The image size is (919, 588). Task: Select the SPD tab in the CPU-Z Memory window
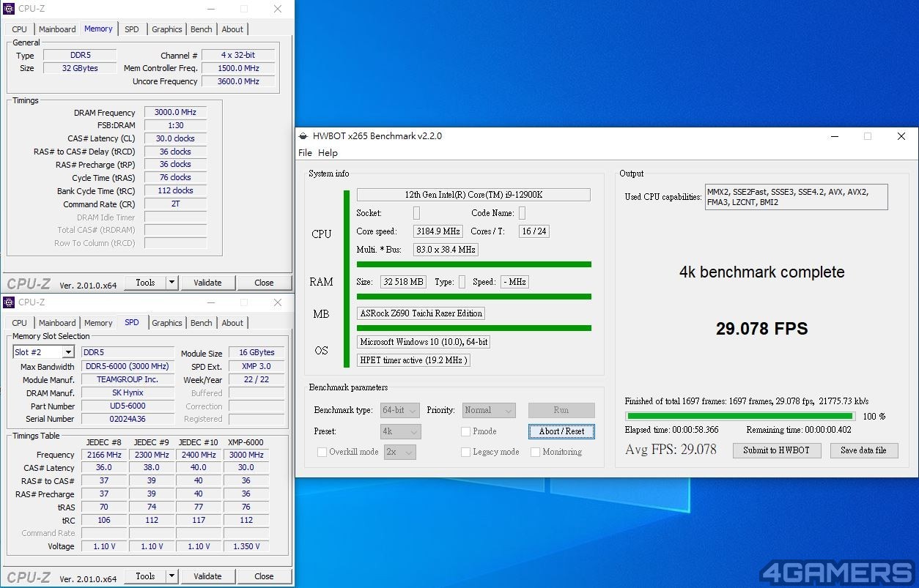point(131,29)
